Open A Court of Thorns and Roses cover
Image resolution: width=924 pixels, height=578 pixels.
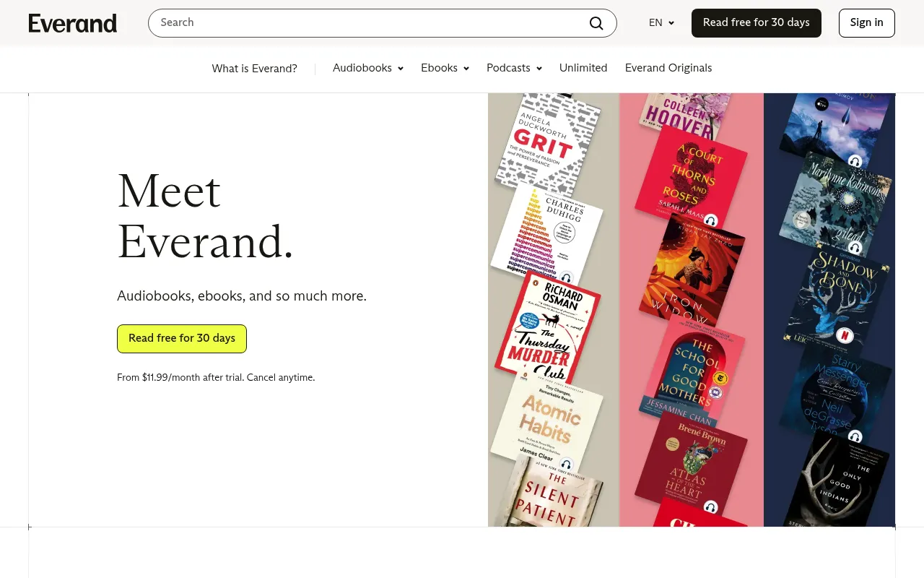click(691, 177)
